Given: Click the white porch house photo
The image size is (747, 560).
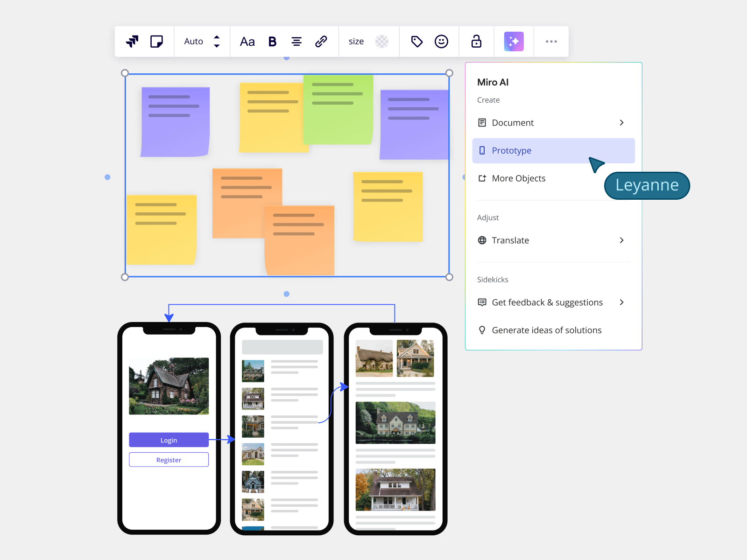Looking at the screenshot, I should coord(395,490).
